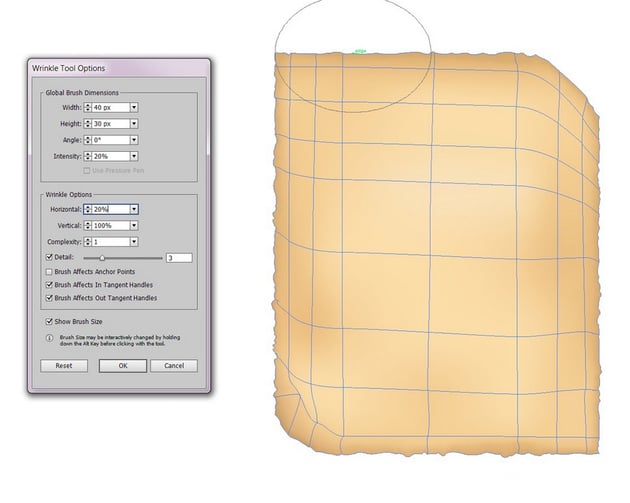
Task: Toggle Brush Affects In Tangent Handles
Action: pyautogui.click(x=49, y=285)
